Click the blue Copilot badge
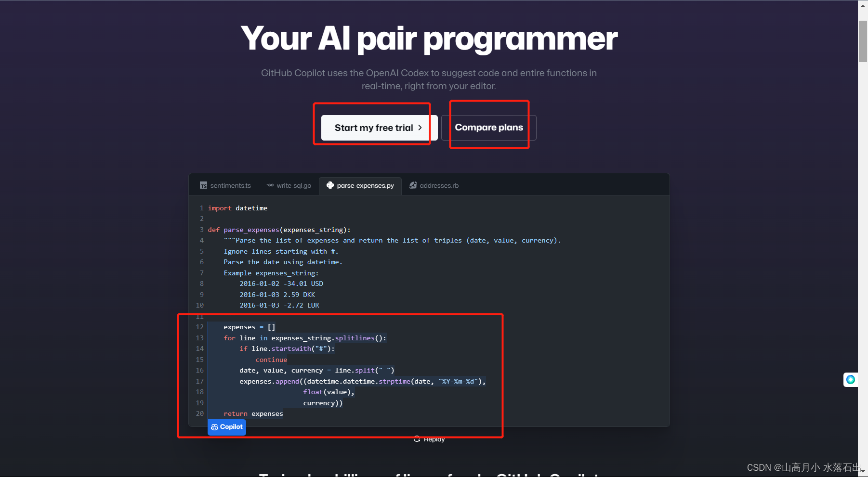 (x=227, y=427)
